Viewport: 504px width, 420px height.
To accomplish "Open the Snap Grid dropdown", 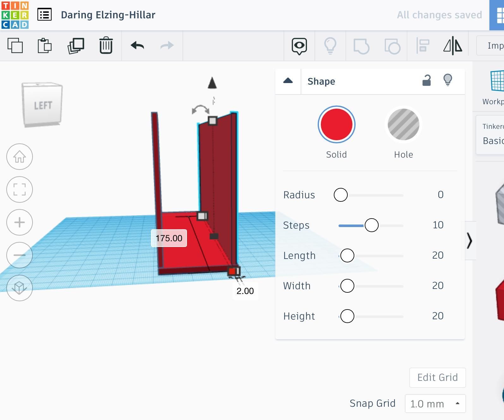I will pos(435,404).
